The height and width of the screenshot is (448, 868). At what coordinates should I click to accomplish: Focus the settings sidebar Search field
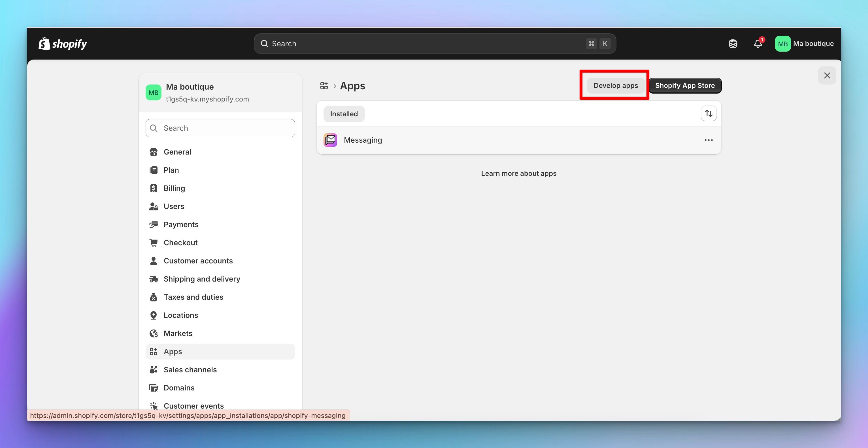[220, 128]
